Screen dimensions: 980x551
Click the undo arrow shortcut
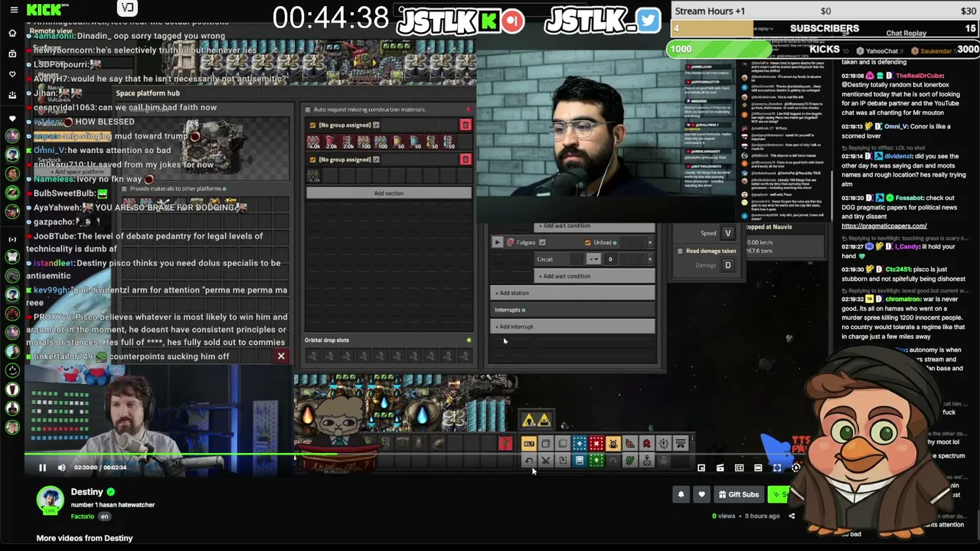point(529,460)
